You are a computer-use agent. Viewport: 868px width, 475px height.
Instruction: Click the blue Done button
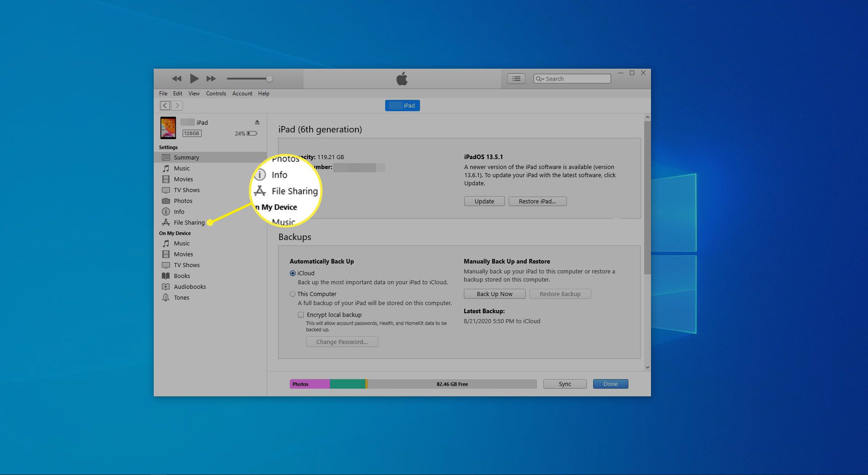[x=610, y=384]
